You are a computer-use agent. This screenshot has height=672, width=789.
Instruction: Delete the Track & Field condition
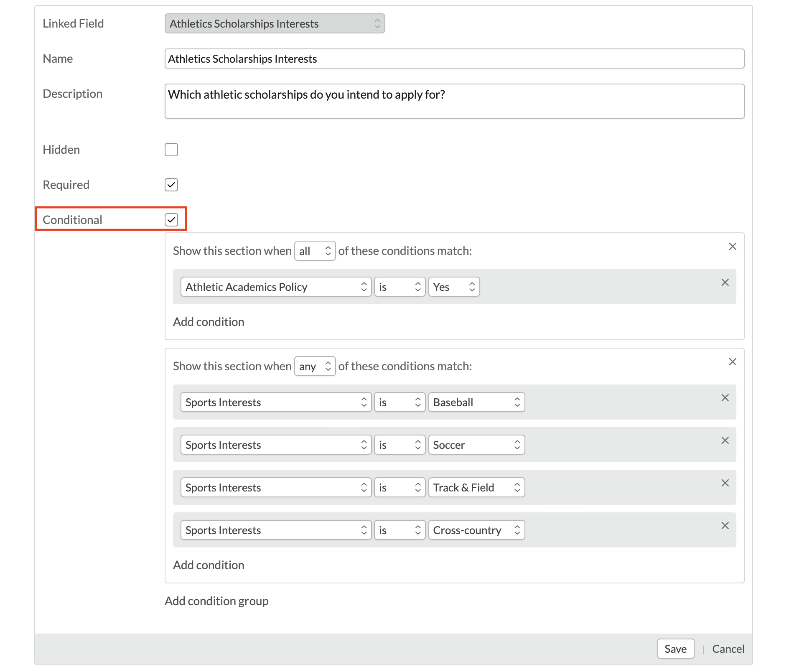coord(725,483)
